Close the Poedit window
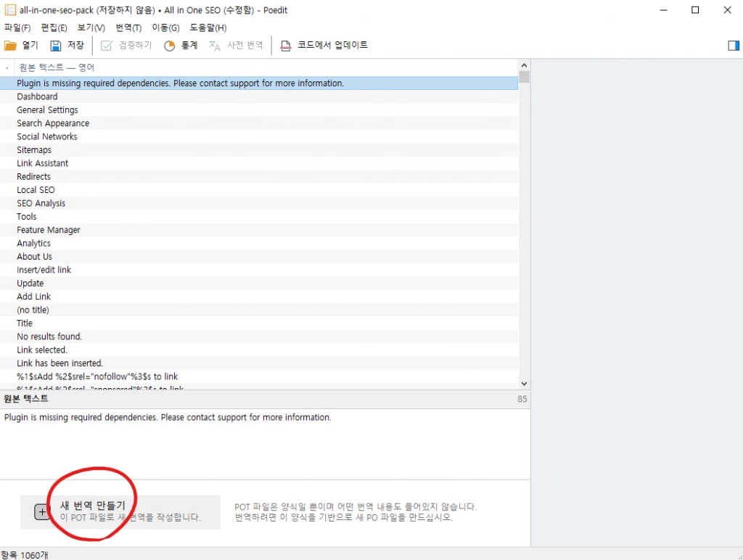Screen dimensions: 743x560 727,10
